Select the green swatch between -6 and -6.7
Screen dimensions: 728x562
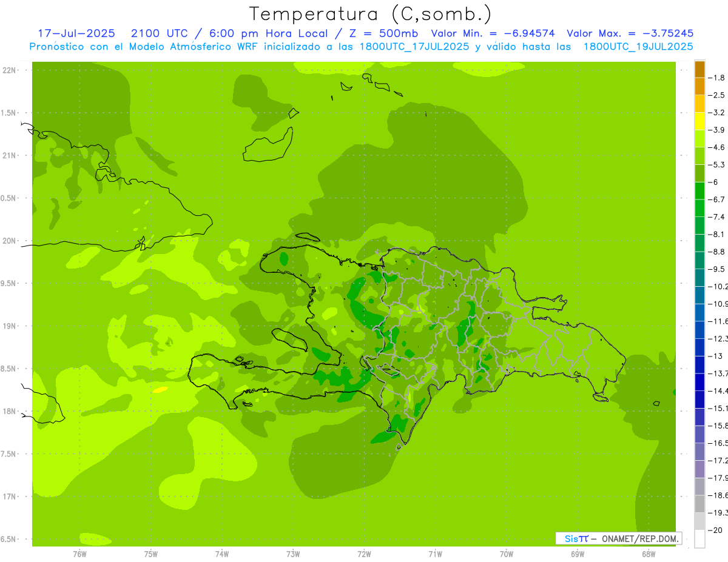pos(699,191)
